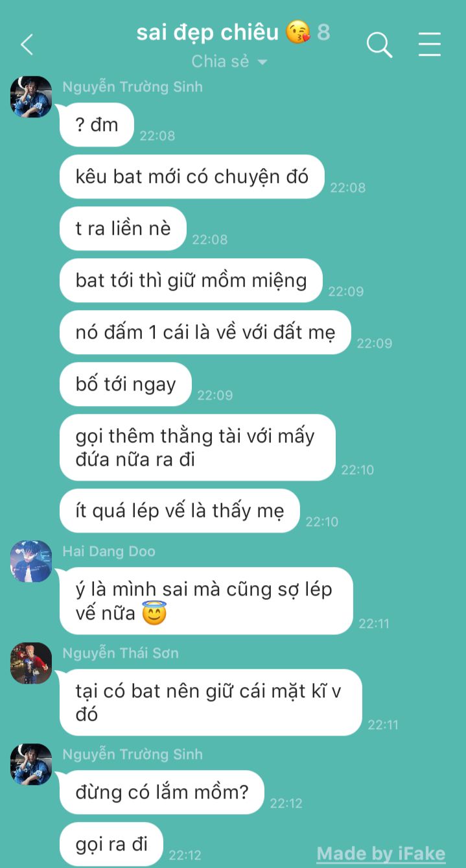Viewport: 466px width, 868px height.
Task: Open the chat search magnifier icon
Action: (379, 45)
